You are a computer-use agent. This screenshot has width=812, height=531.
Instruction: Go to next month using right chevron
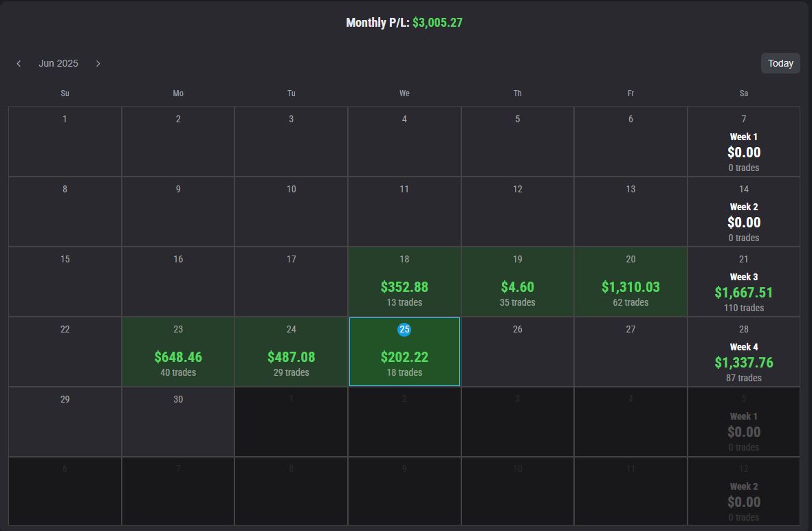click(x=98, y=63)
